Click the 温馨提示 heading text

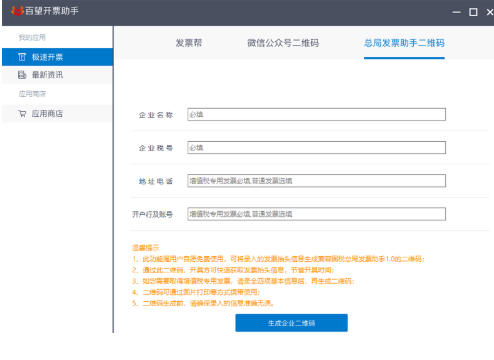[146, 248]
